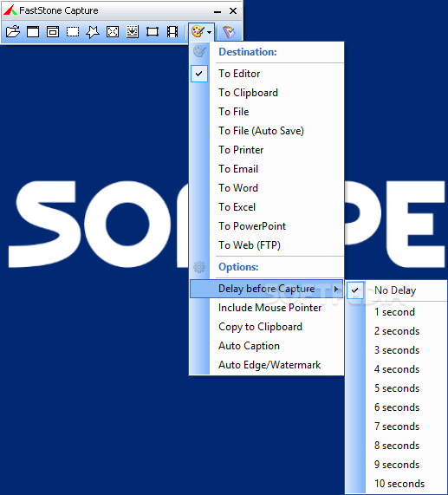
Task: Select Capture Fixed Region tool
Action: tap(153, 32)
